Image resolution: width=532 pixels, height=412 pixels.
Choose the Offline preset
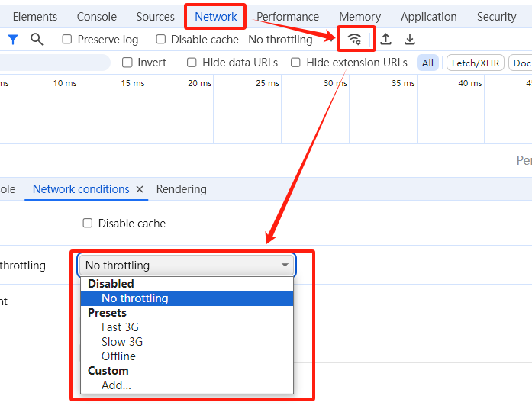tap(187, 356)
